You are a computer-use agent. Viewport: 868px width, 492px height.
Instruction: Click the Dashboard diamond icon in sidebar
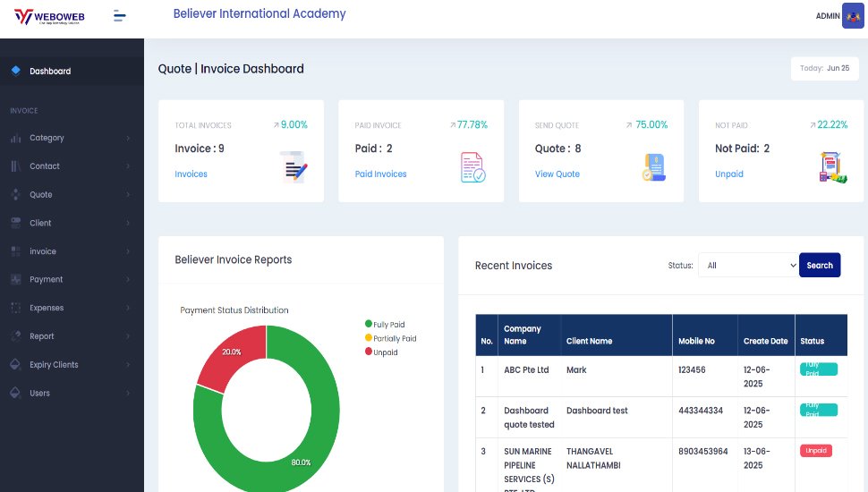click(15, 71)
